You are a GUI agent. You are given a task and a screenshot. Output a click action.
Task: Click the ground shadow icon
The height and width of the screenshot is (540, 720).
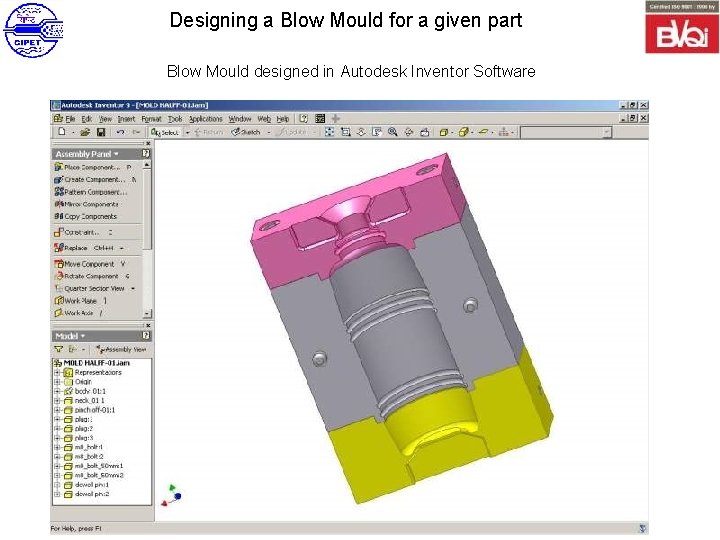point(483,132)
